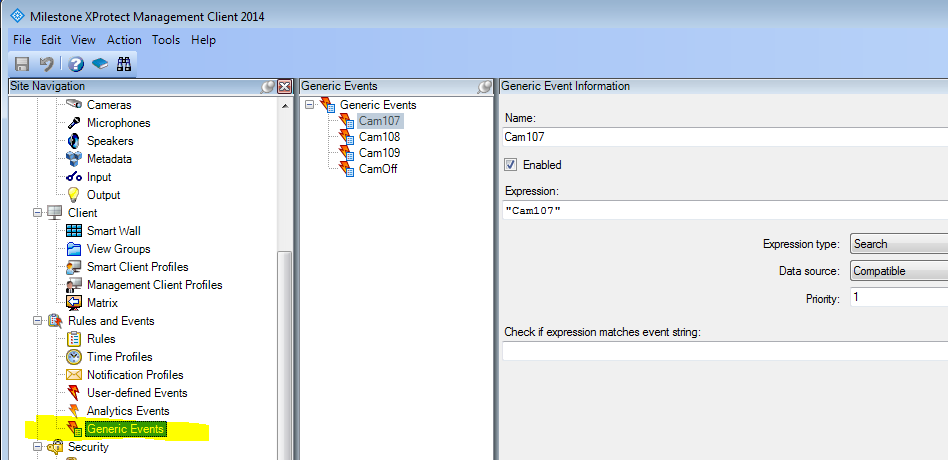948x460 pixels.
Task: Open the Action menu
Action: tap(124, 40)
